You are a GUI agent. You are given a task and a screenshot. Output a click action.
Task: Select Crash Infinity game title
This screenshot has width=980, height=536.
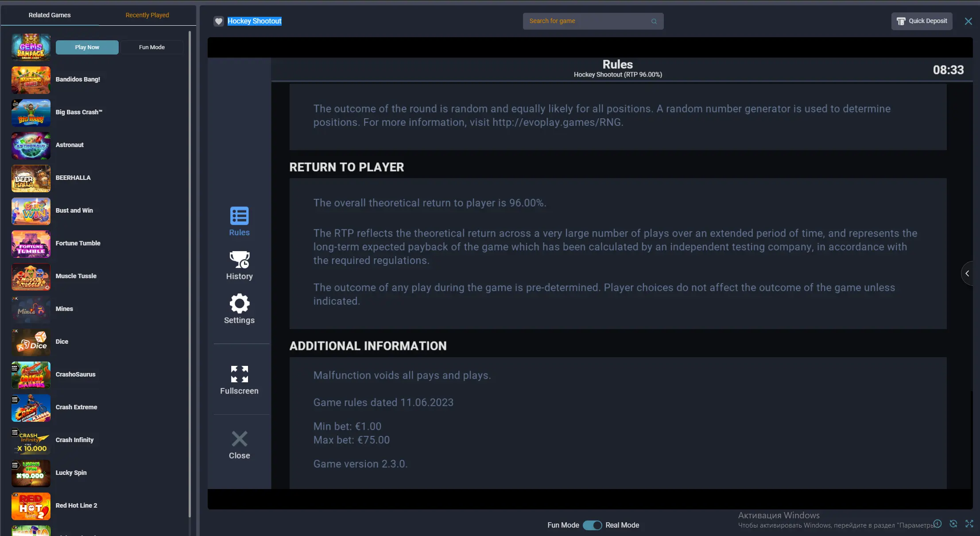pyautogui.click(x=75, y=440)
